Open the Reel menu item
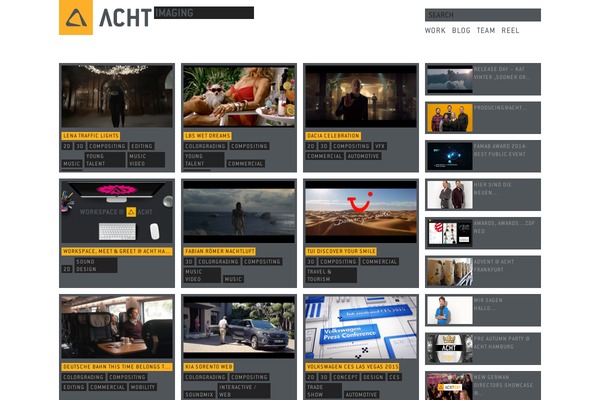This screenshot has height=400, width=600. pos(510,30)
